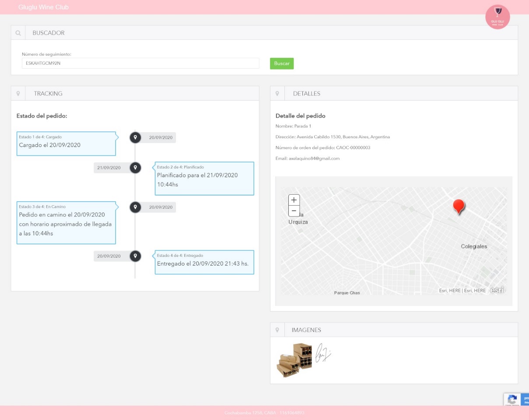
Task: Click the esri logo on map
Action: pos(497,290)
